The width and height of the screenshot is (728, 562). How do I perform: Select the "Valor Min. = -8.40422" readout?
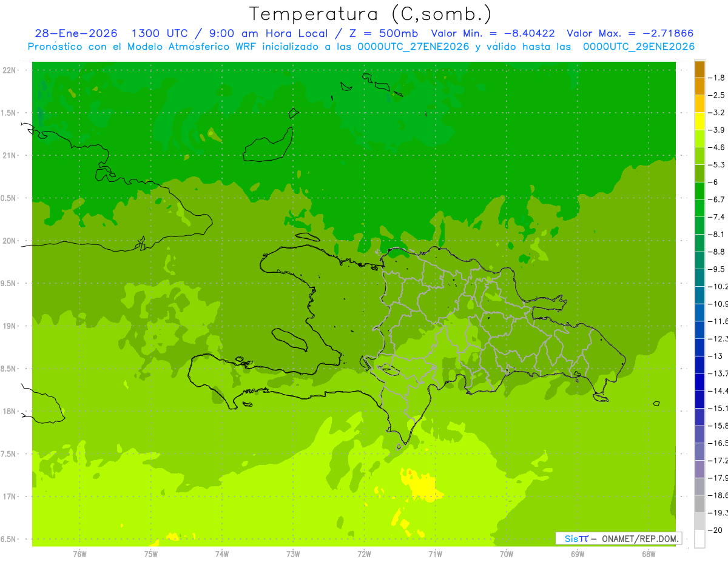(494, 34)
